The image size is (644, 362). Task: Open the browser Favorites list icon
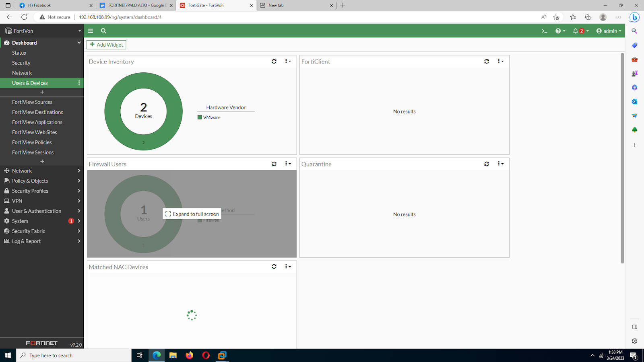pyautogui.click(x=573, y=17)
